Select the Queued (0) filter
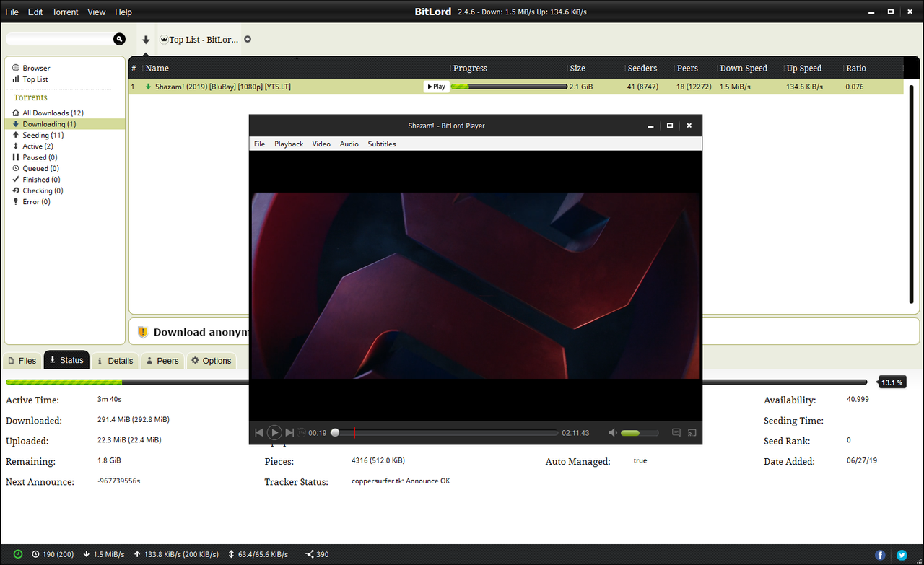The image size is (924, 565). click(x=35, y=168)
